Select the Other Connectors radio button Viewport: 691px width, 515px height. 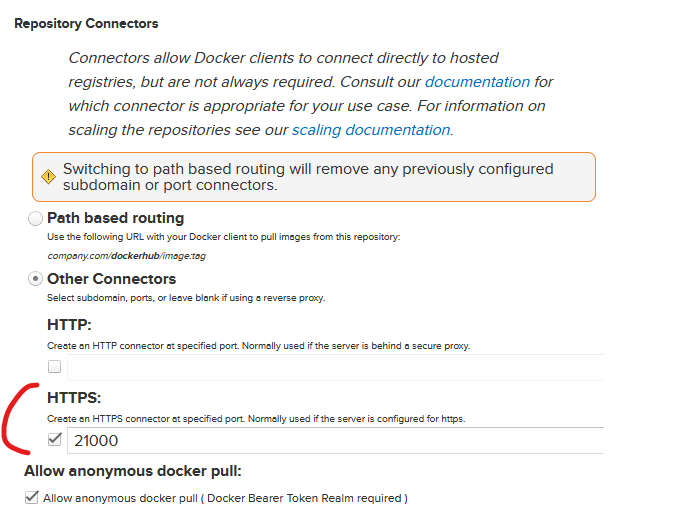tap(36, 279)
